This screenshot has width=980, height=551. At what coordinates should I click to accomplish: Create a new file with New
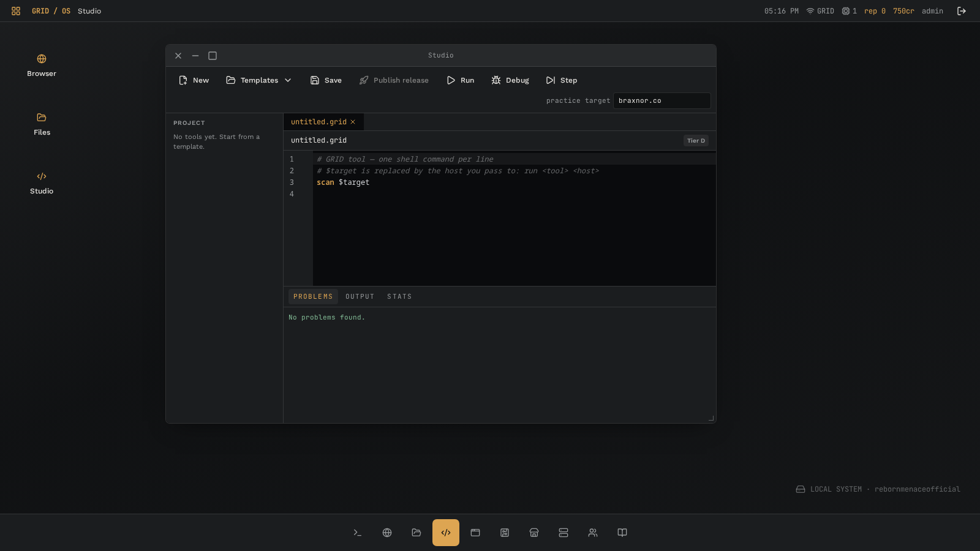point(194,80)
